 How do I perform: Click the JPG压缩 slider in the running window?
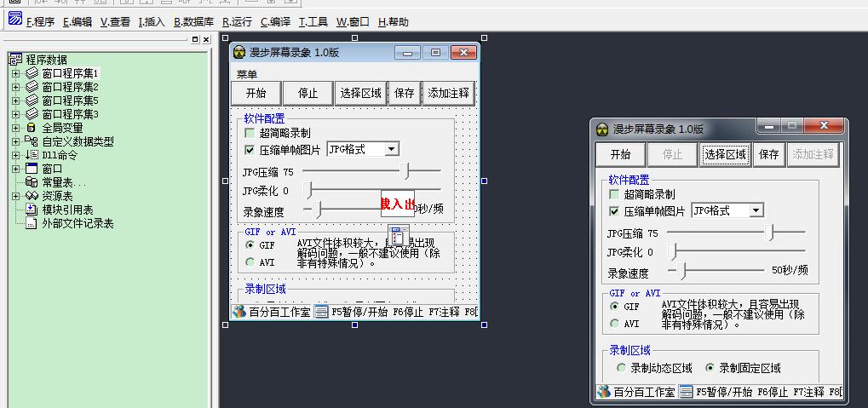click(x=736, y=233)
